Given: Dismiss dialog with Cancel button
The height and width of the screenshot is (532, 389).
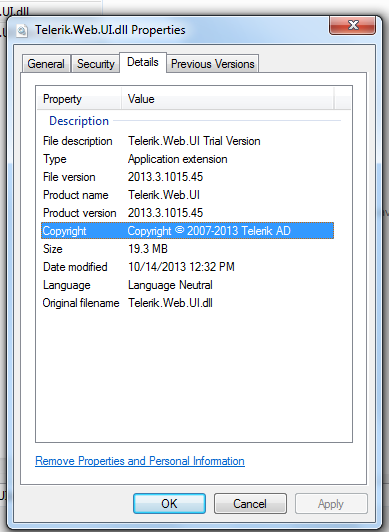Looking at the screenshot, I should click(x=250, y=504).
